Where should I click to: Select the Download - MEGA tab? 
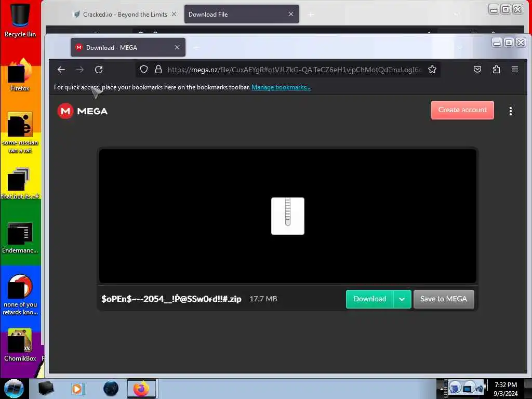[128, 47]
